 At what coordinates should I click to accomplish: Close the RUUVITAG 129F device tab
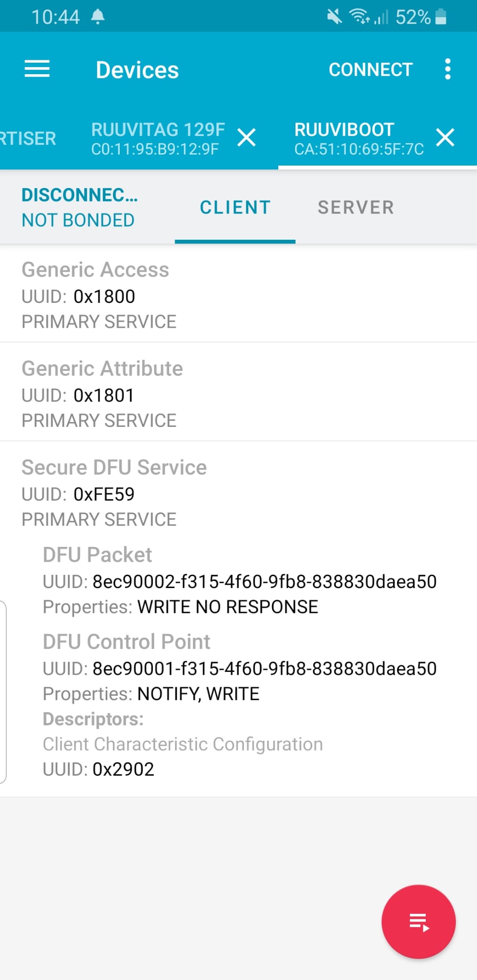point(247,138)
